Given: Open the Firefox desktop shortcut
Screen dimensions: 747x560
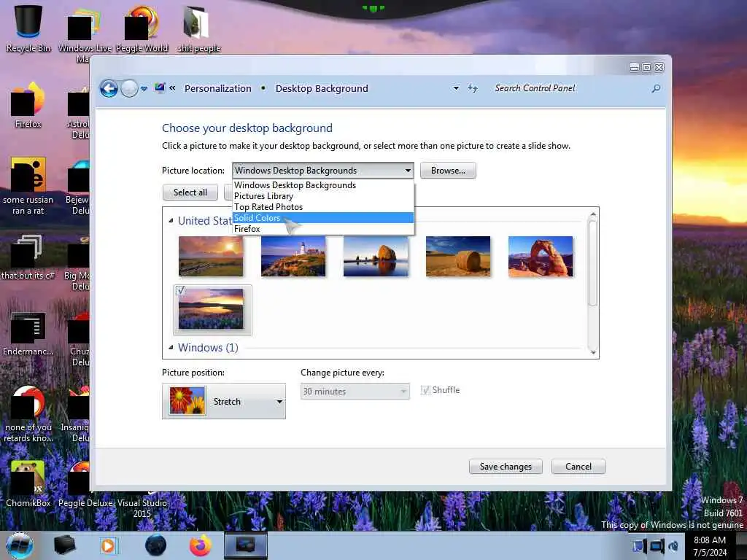Looking at the screenshot, I should 28,105.
